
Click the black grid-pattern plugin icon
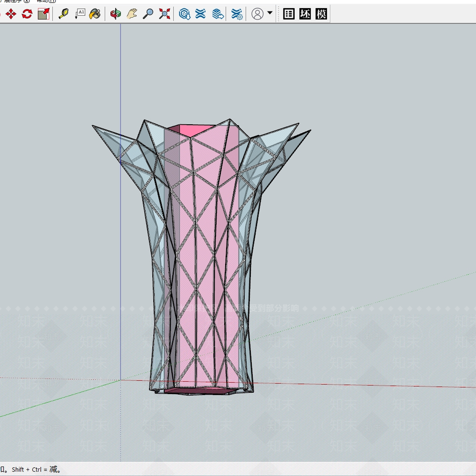289,14
